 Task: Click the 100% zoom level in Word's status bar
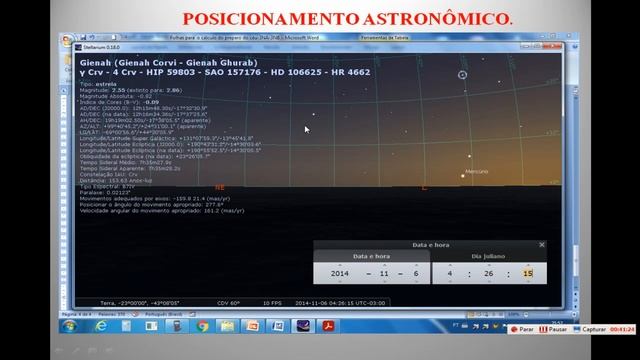513,314
